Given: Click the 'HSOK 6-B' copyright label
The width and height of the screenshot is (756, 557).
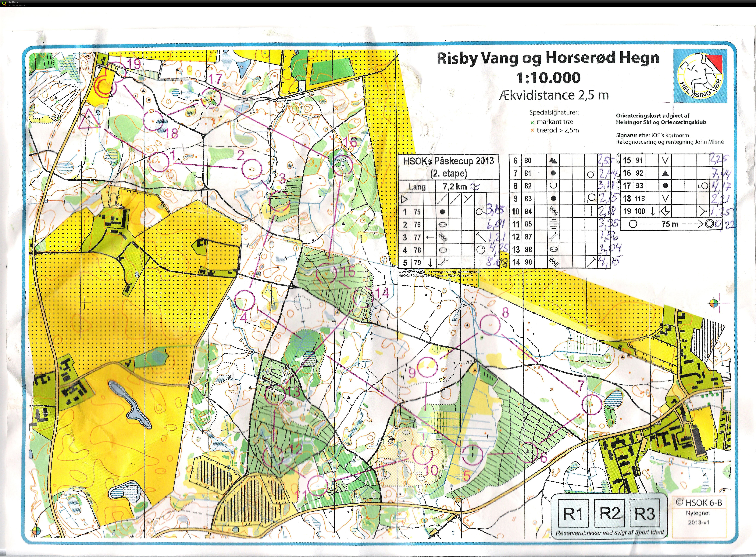Looking at the screenshot, I should 699,503.
